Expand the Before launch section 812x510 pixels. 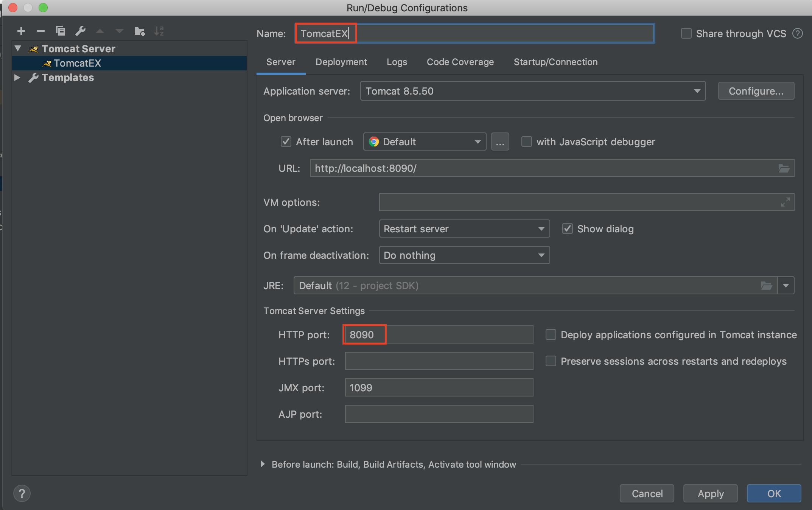(263, 464)
